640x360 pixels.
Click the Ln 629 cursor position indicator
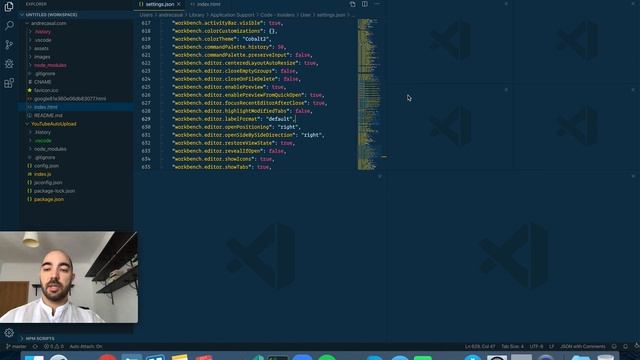(480, 347)
